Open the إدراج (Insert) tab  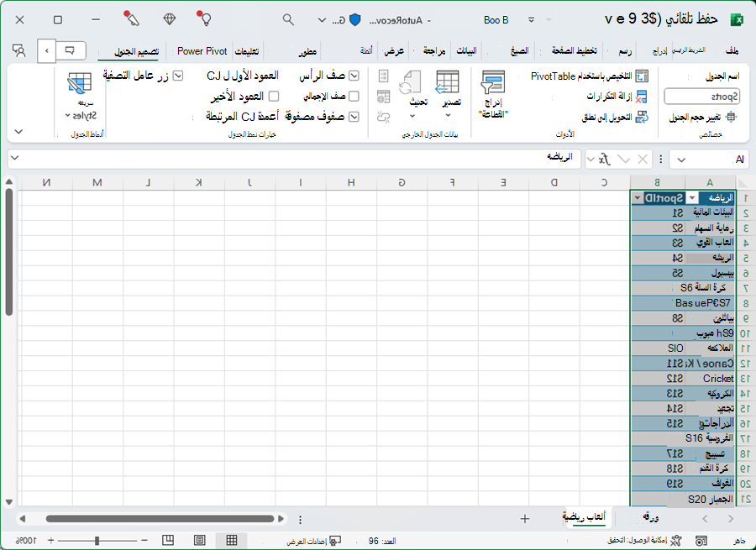[x=659, y=51]
